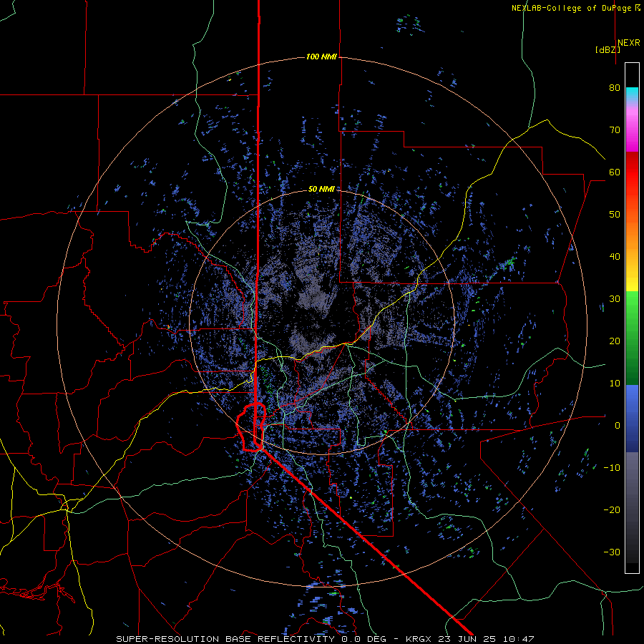The image size is (644, 644).
Task: Click the -20 dBZ value on color scale
Action: (x=612, y=510)
